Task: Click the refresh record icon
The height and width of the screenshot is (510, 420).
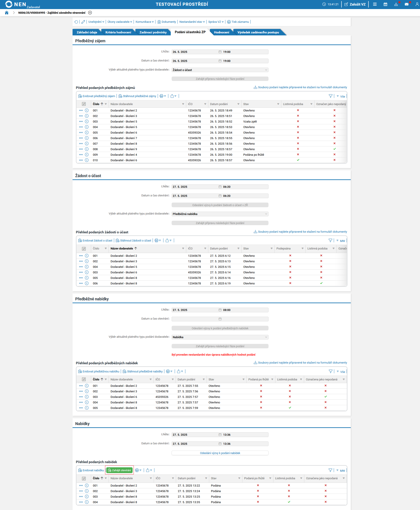Action: click(76, 22)
